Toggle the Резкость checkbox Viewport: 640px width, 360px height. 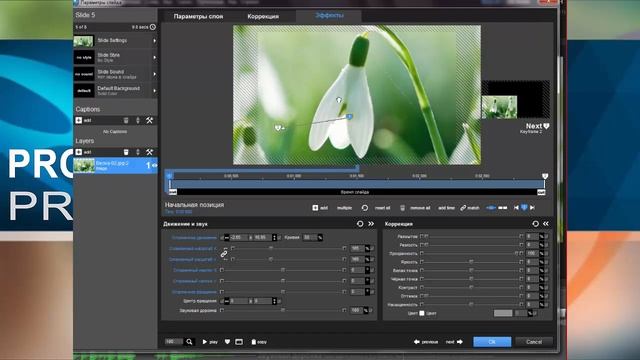[422, 245]
